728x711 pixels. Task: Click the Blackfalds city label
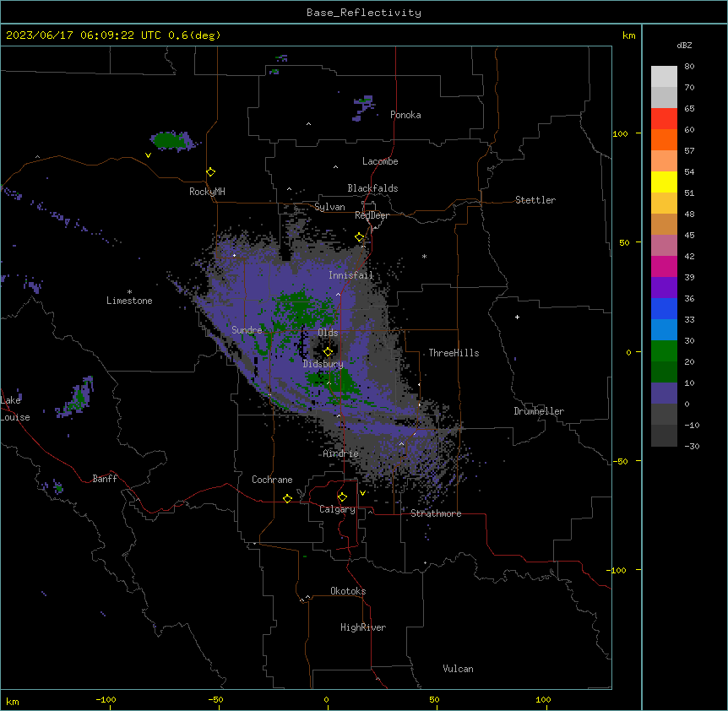pyautogui.click(x=372, y=188)
